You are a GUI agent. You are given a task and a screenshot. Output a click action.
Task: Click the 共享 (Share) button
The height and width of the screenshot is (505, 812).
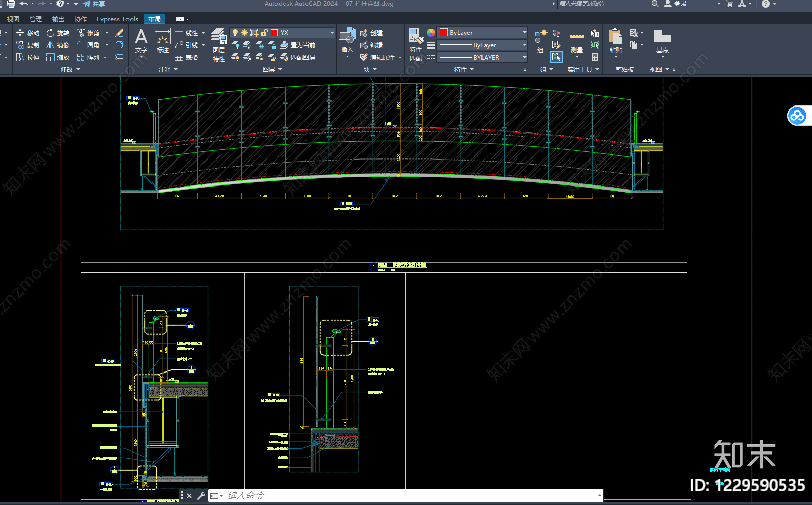point(94,4)
